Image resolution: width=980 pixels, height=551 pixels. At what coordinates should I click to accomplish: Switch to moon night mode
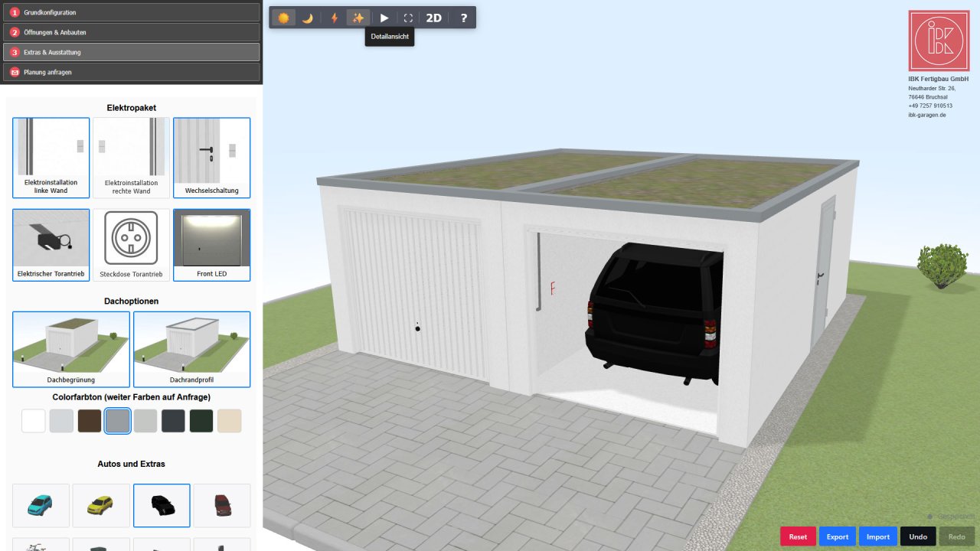click(x=307, y=18)
